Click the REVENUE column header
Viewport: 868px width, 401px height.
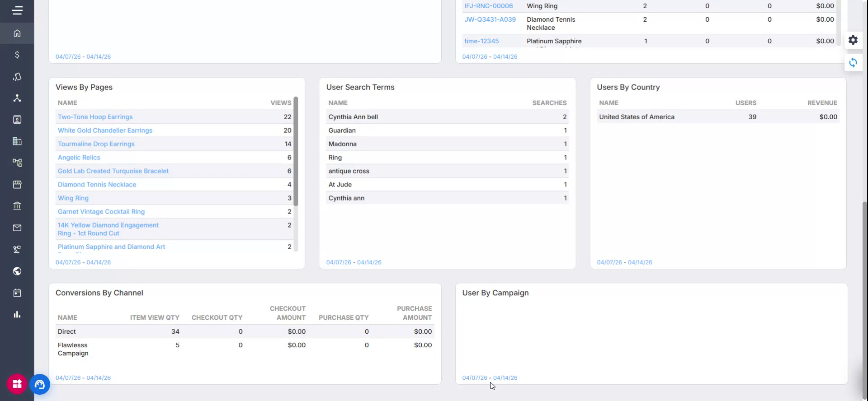(x=822, y=103)
